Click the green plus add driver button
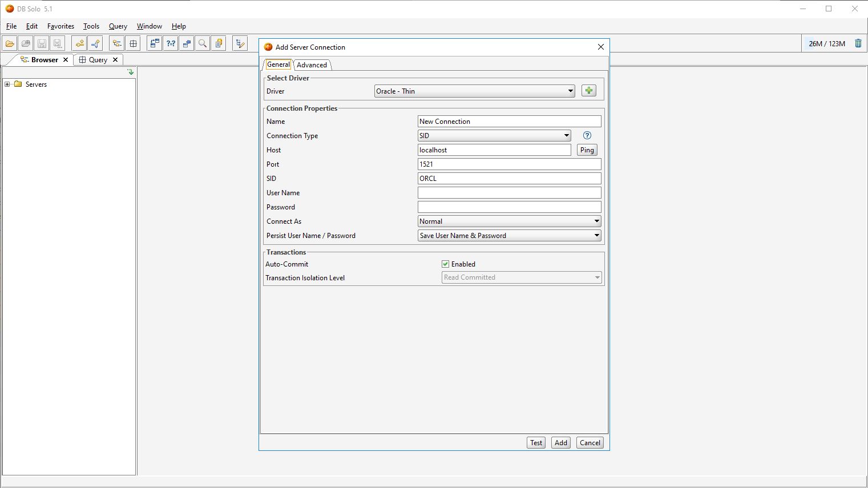Viewport: 868px width, 488px height. coord(589,91)
